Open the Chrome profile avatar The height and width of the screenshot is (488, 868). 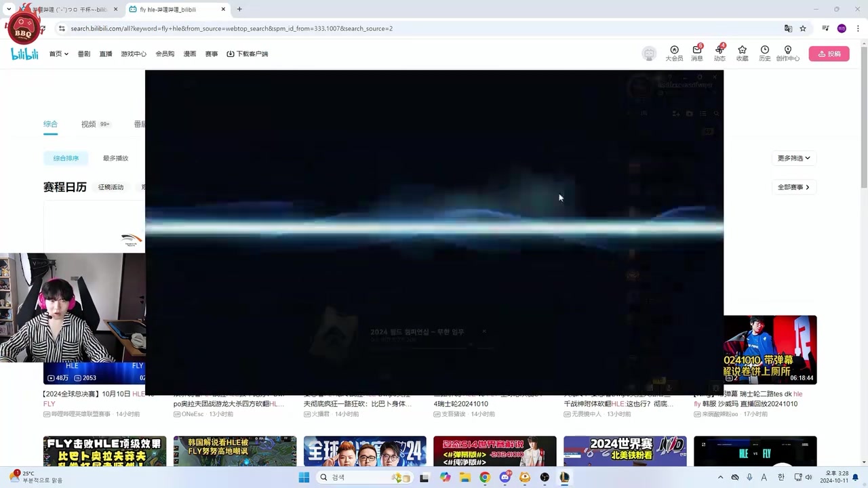pyautogui.click(x=842, y=28)
